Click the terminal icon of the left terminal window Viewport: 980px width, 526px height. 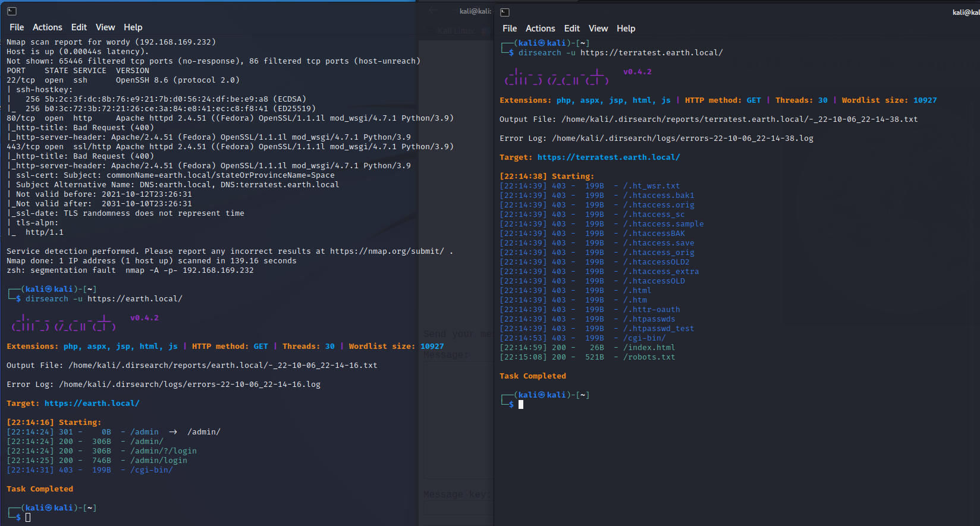click(x=11, y=11)
